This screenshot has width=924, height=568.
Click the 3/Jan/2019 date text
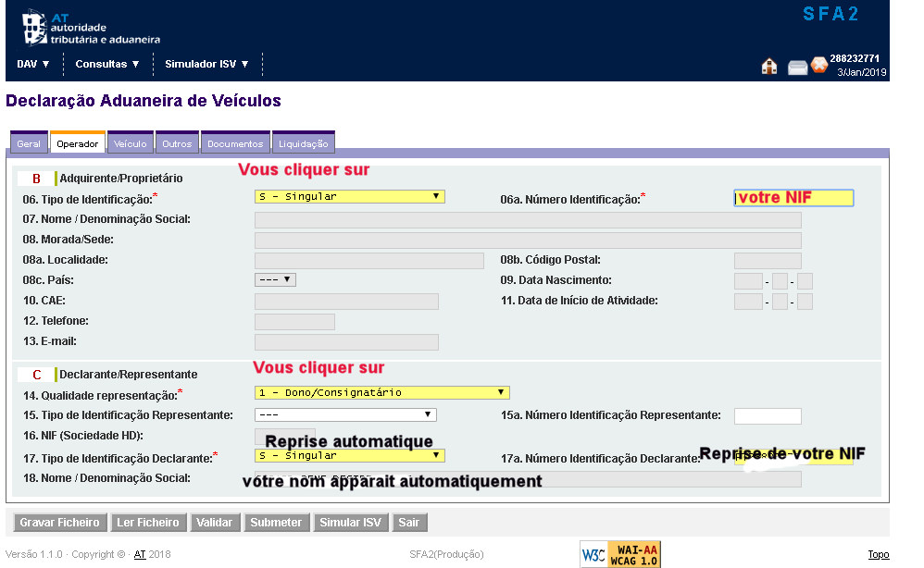tap(862, 72)
